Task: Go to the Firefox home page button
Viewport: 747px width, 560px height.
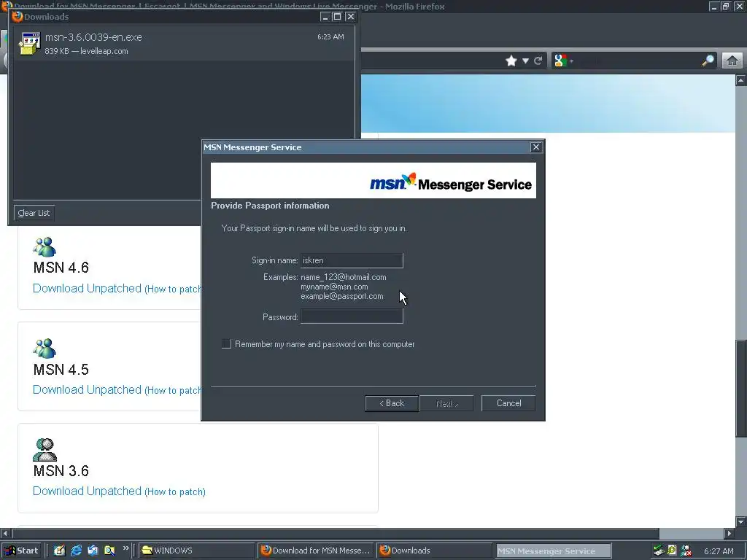Action: [732, 61]
